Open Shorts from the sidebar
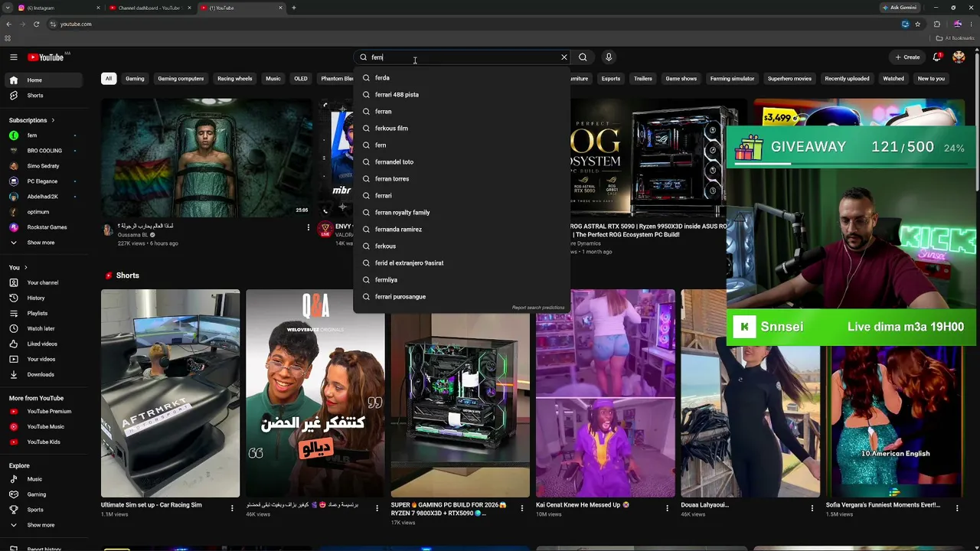Viewport: 980px width, 551px height. (x=44, y=96)
